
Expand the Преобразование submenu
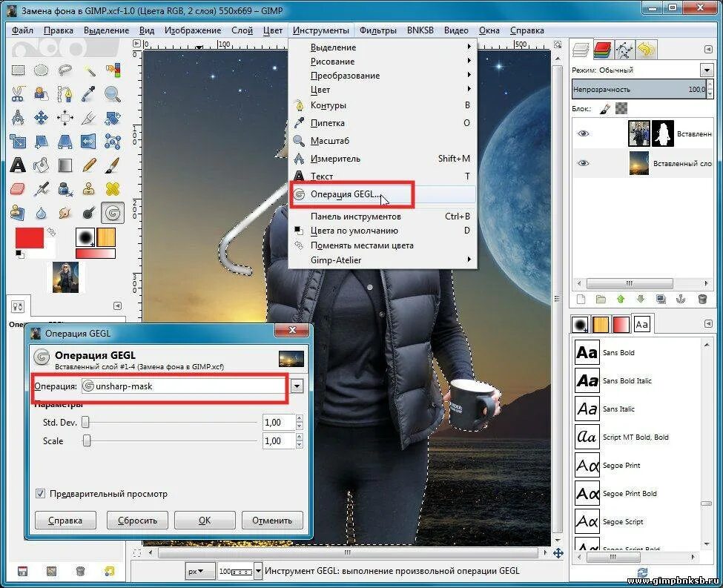click(x=383, y=75)
